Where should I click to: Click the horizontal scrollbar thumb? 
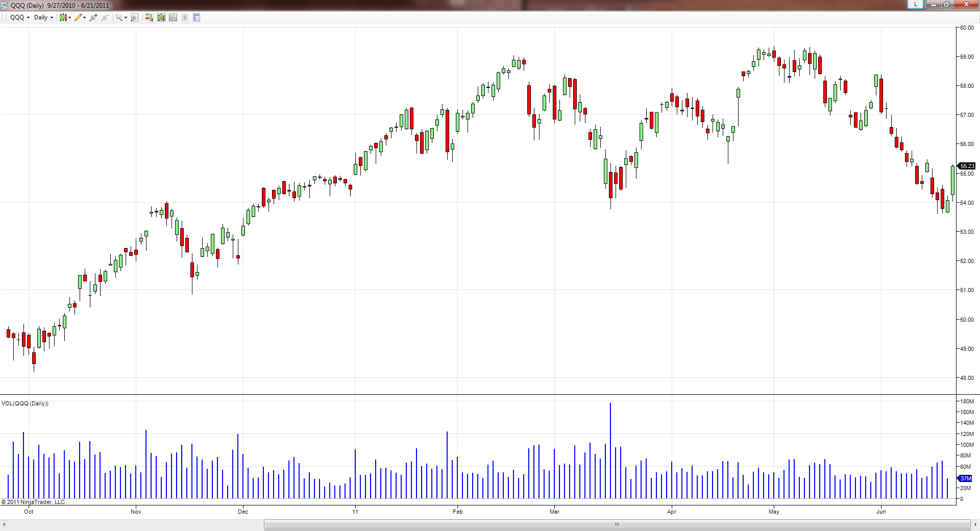point(617,524)
